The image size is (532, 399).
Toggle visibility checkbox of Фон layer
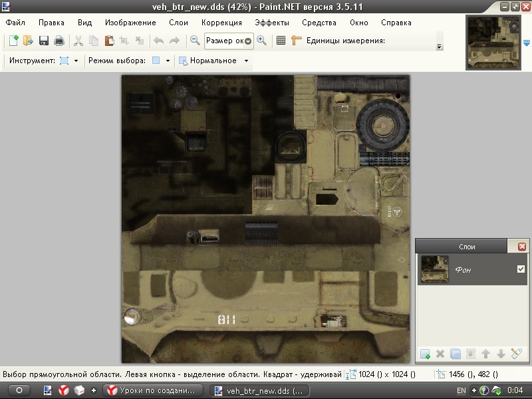pos(521,269)
